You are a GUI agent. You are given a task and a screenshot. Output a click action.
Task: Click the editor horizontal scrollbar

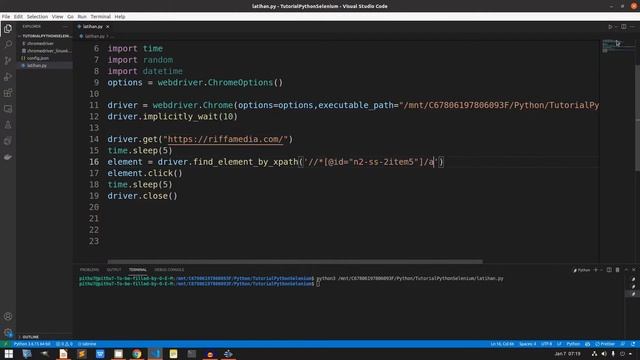point(295,261)
